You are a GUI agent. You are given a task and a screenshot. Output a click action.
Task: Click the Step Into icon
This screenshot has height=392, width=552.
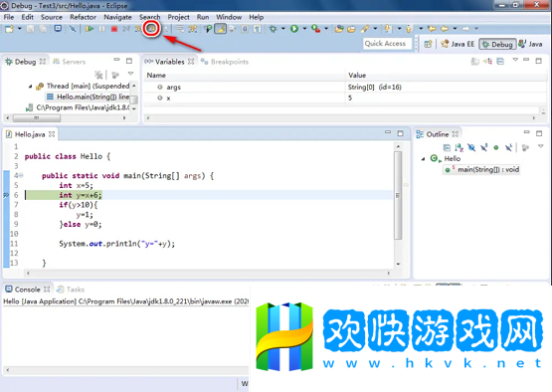point(138,29)
